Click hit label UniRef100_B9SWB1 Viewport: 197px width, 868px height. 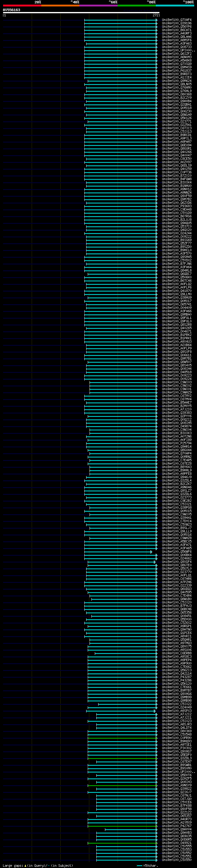click(177, 765)
